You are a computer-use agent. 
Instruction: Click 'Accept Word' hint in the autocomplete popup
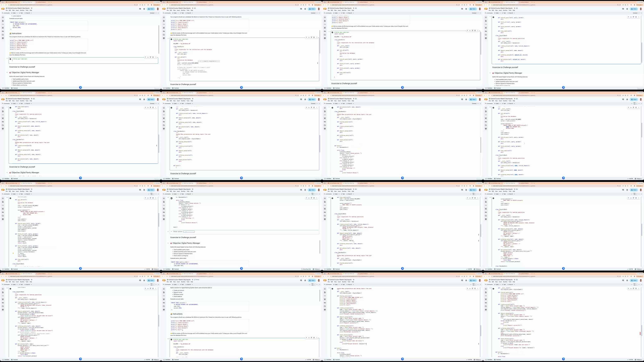coord(212,61)
